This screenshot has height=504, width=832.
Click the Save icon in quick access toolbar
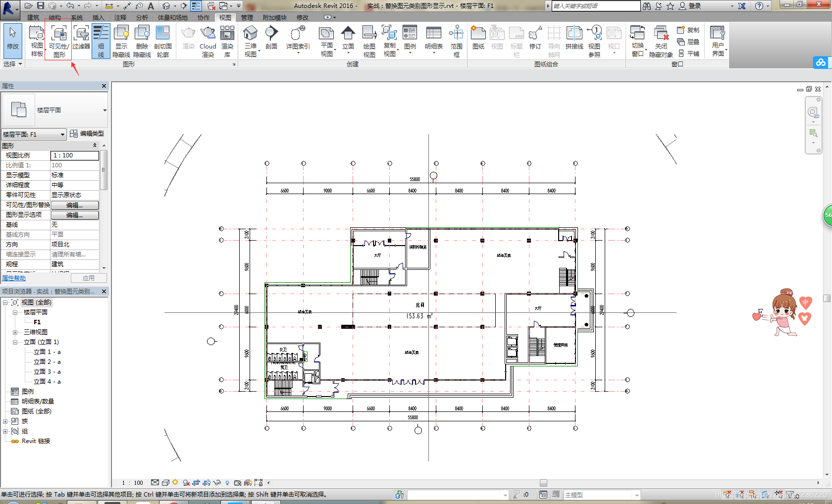pyautogui.click(x=41, y=6)
